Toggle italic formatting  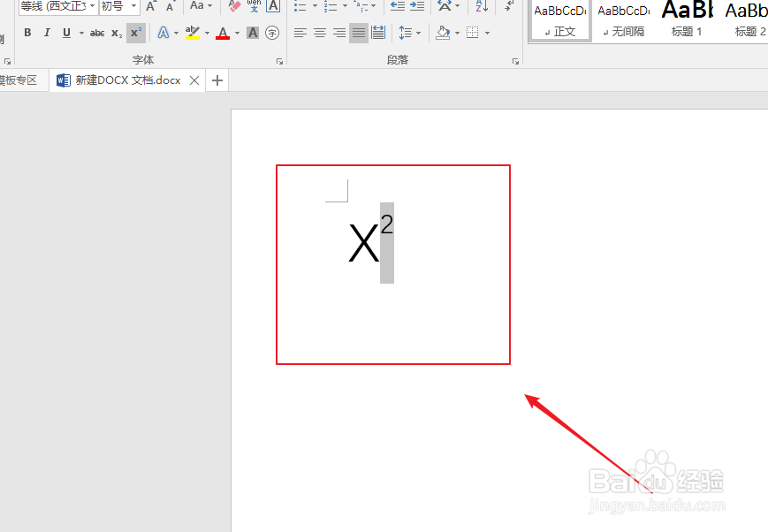47,33
